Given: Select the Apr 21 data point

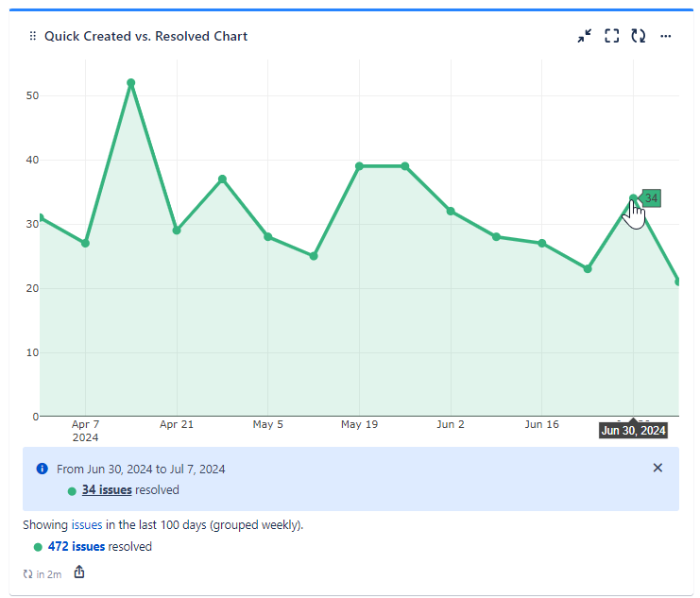Looking at the screenshot, I should click(177, 230).
